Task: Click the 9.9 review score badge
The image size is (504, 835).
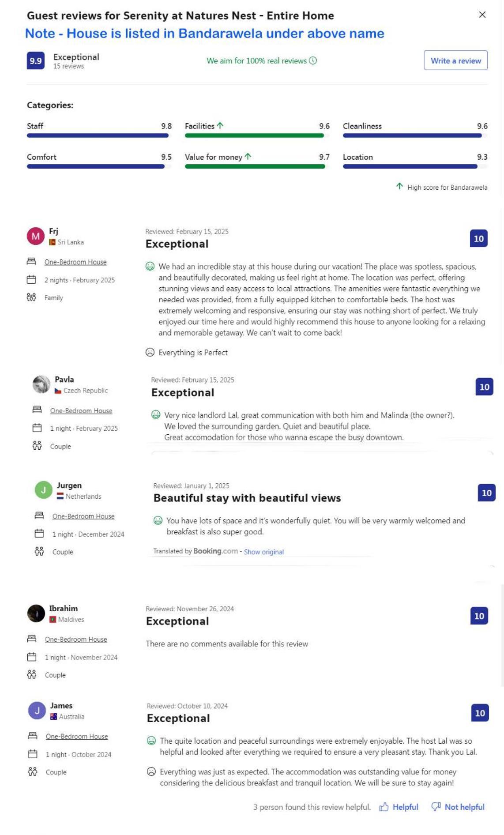Action: coord(35,60)
